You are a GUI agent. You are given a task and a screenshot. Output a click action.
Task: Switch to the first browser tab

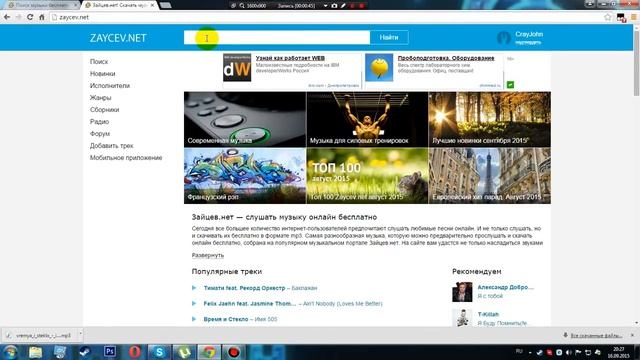tap(40, 5)
